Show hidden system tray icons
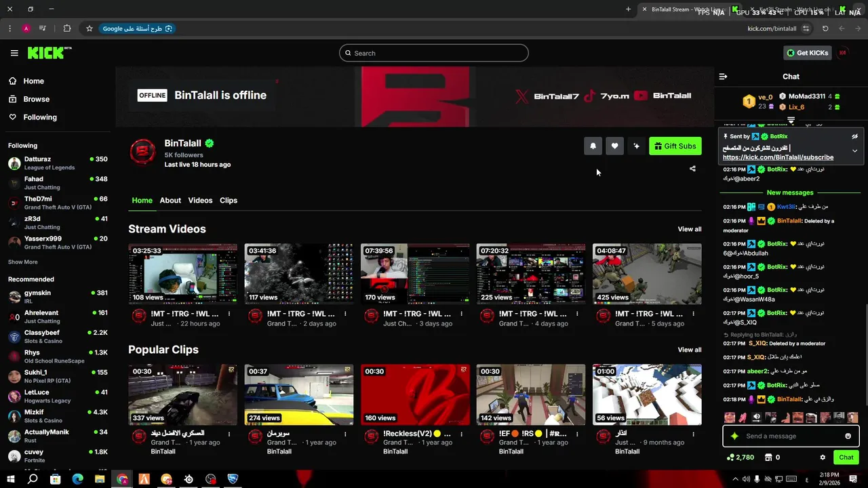 point(735,479)
